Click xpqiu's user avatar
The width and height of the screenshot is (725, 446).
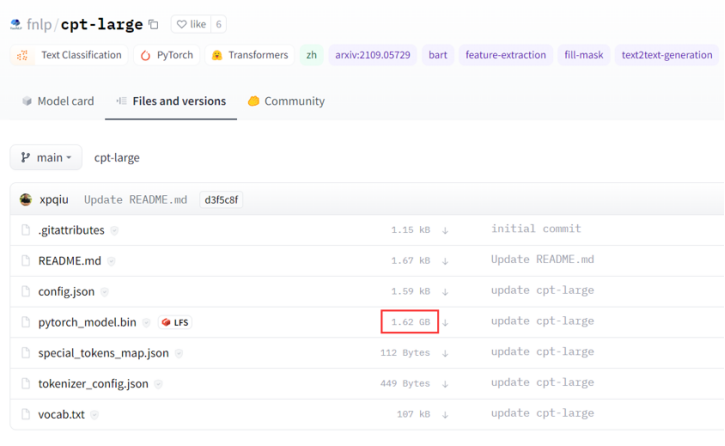pos(26,200)
